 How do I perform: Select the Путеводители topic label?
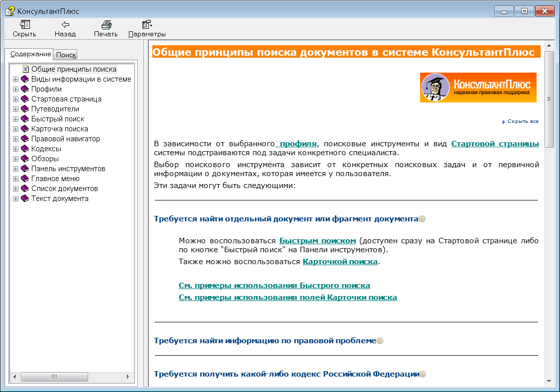point(55,109)
